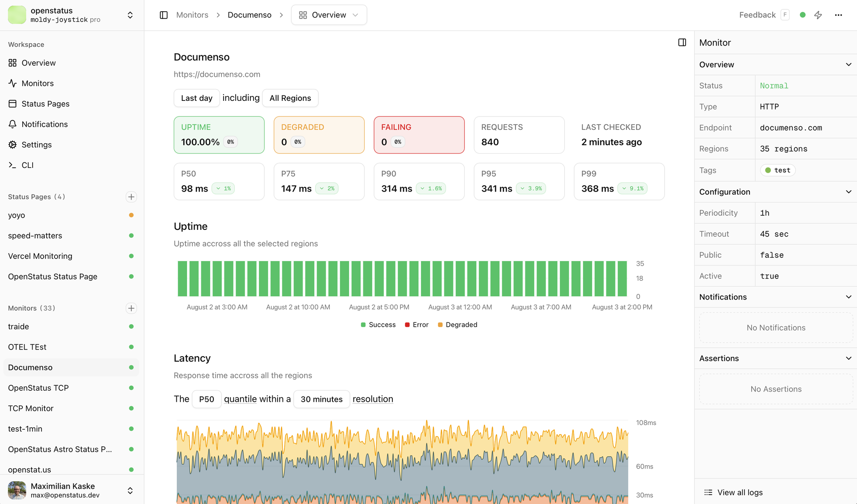Image resolution: width=857 pixels, height=504 pixels.
Task: Click the REQUESTS 840 card
Action: tap(519, 135)
